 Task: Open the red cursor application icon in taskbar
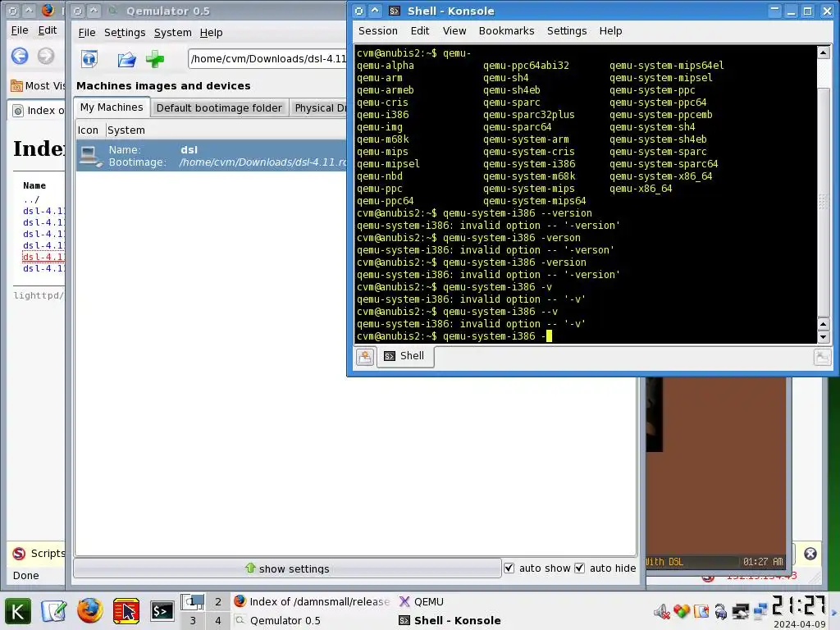point(126,611)
